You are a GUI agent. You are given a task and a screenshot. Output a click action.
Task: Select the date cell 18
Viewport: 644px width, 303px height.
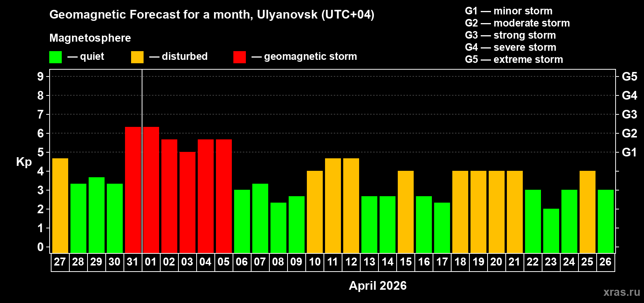pyautogui.click(x=460, y=262)
